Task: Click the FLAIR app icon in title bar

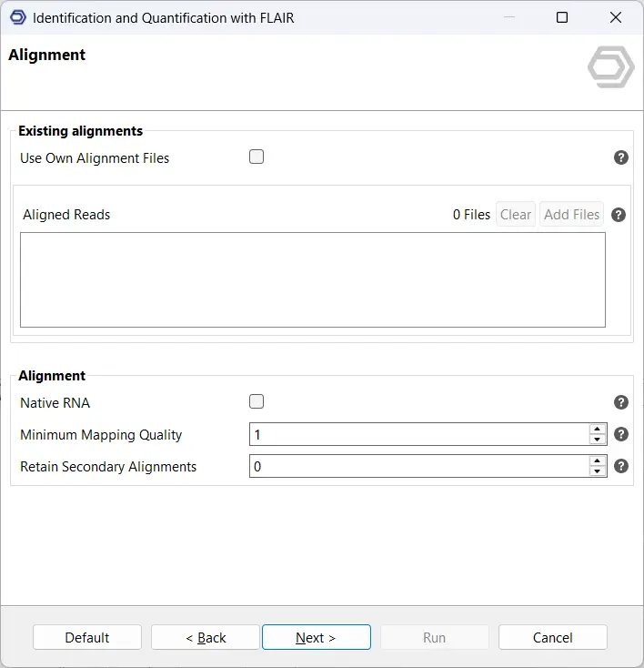Action: (17, 17)
